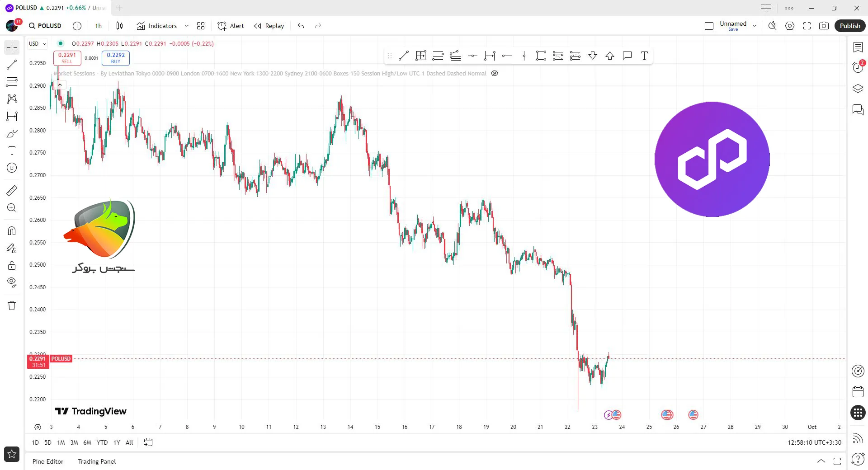Activate the Magnet mode tool
Viewport: 868px width, 470px height.
(12, 231)
